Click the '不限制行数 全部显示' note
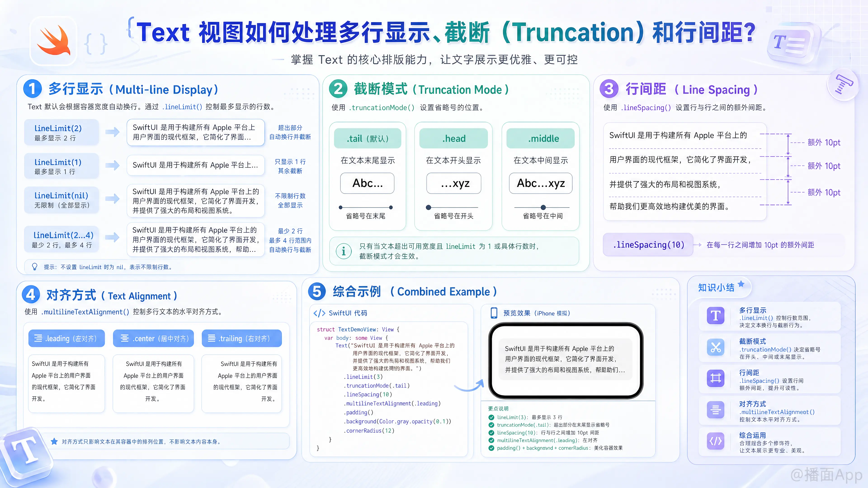The height and width of the screenshot is (488, 868). tap(290, 200)
